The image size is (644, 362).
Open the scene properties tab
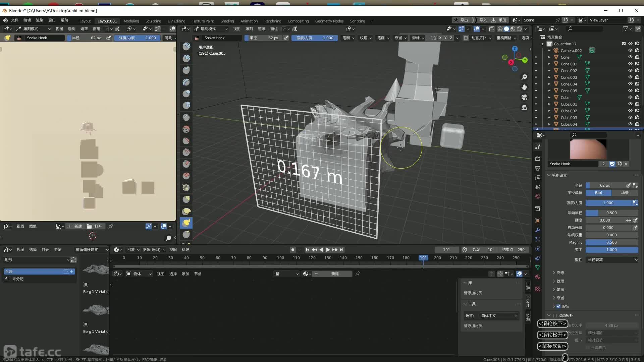coord(538,187)
